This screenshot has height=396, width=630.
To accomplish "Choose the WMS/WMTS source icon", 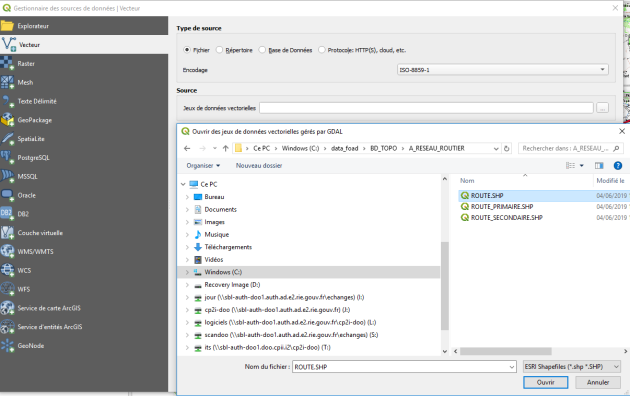I will point(7,251).
